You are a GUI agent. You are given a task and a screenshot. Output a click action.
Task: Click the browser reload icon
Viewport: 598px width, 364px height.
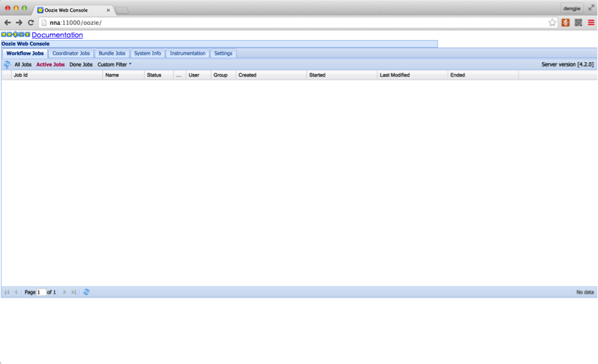(31, 23)
